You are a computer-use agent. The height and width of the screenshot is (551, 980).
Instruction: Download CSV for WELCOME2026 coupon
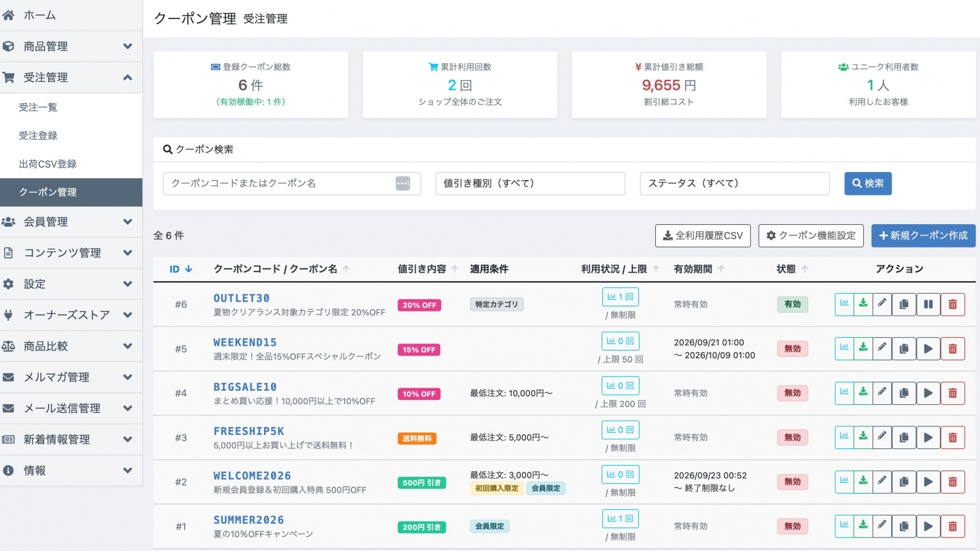pos(863,482)
